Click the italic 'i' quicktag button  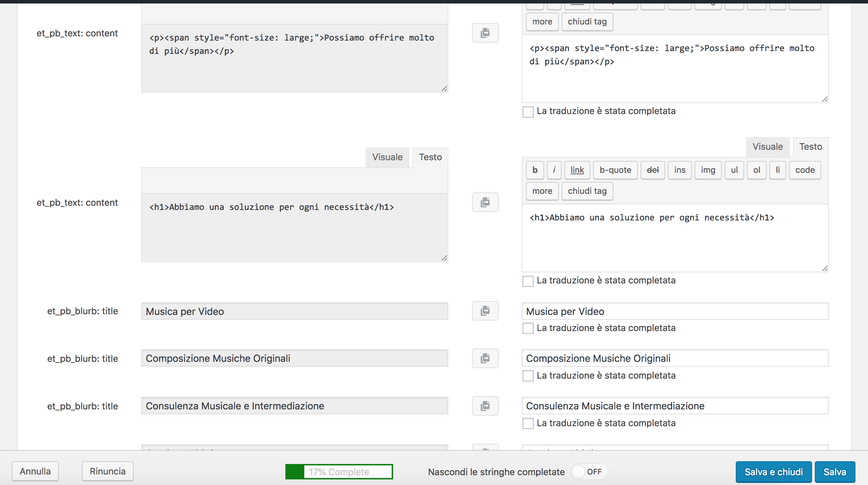[x=554, y=170]
